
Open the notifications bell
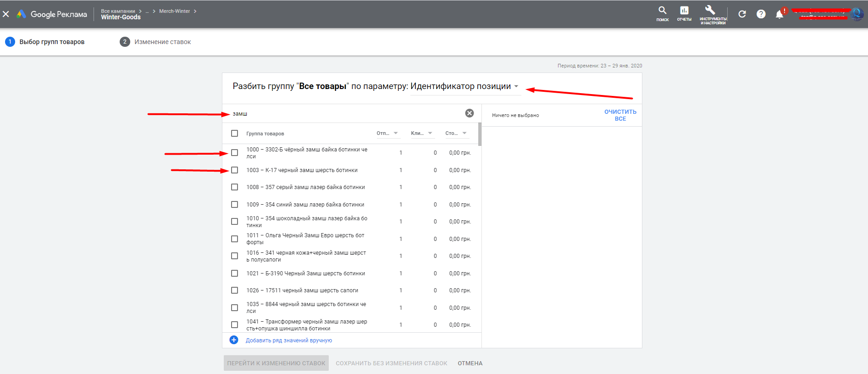click(x=779, y=14)
